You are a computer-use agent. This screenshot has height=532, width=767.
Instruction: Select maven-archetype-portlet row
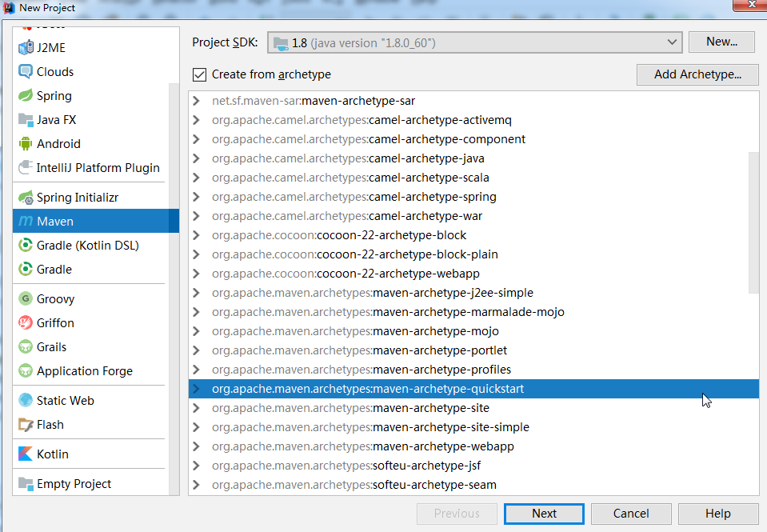point(473,350)
